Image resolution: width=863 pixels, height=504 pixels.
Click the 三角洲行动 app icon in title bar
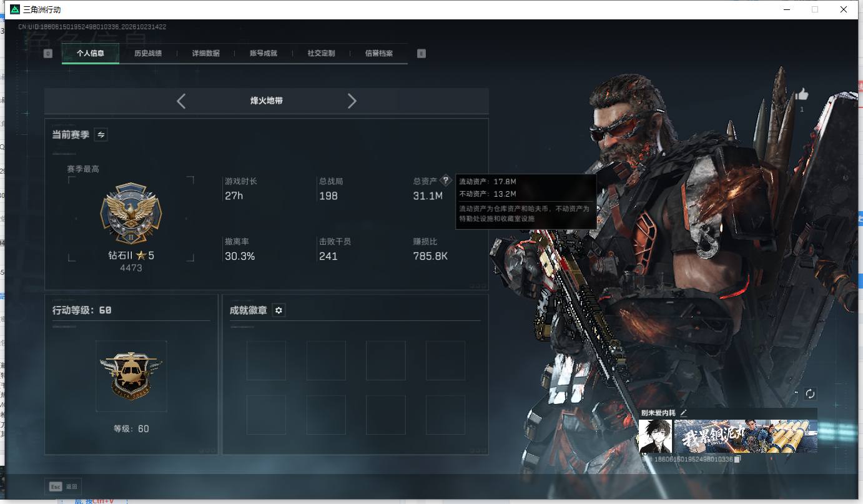[16, 9]
